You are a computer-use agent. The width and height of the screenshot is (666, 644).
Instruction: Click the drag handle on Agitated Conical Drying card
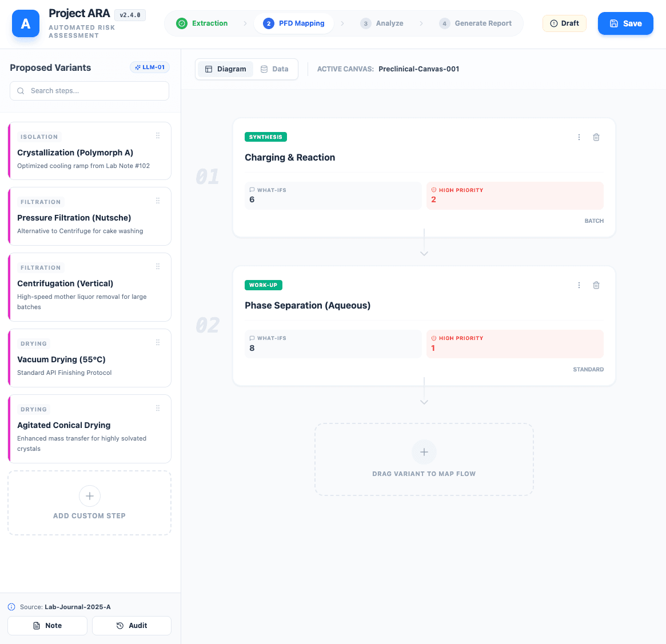158,407
